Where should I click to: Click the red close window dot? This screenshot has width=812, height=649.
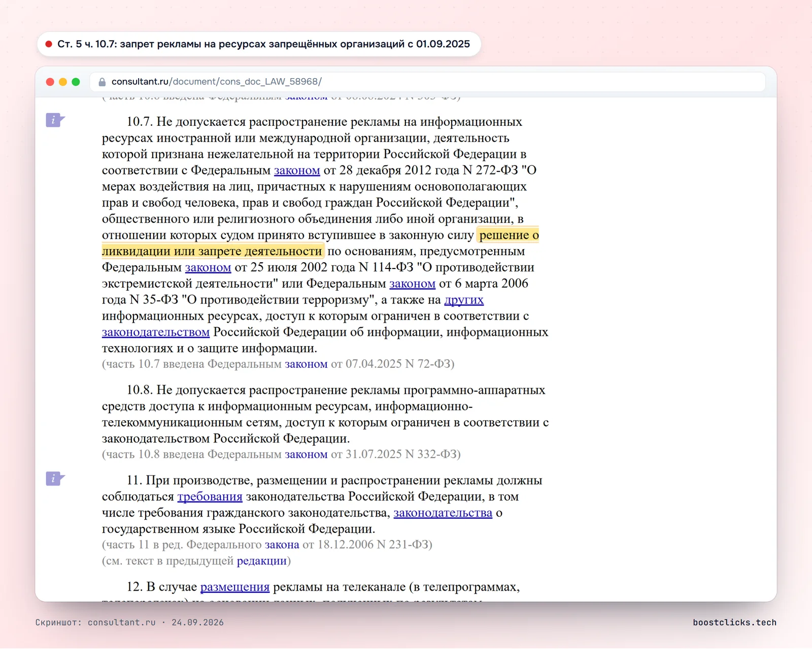50,82
